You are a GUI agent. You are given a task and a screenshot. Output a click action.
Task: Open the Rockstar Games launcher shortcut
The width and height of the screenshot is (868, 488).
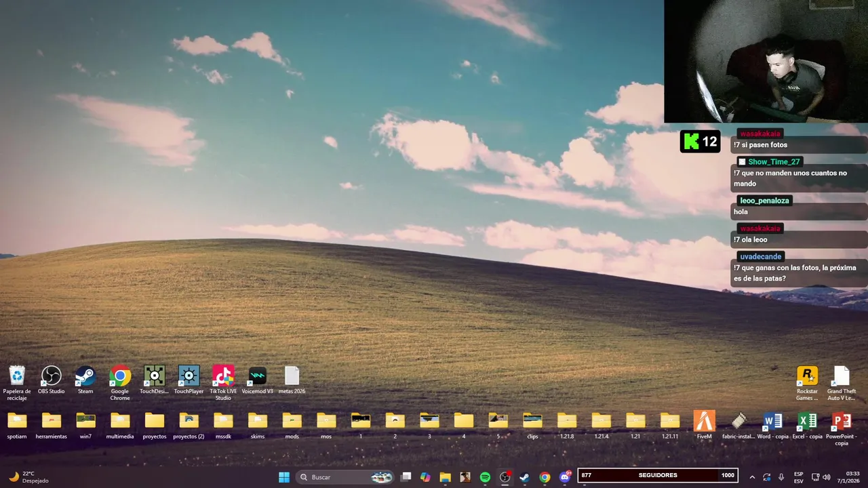point(807,383)
